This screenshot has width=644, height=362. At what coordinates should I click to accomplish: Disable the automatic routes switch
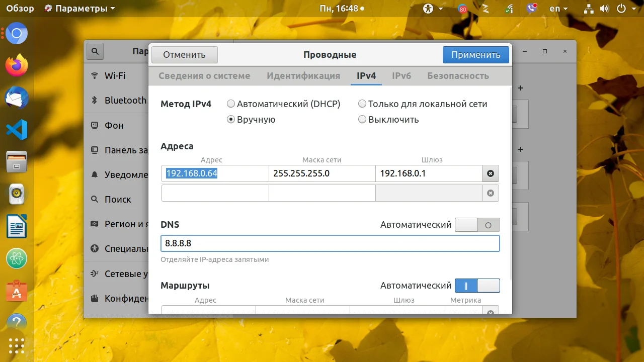tap(477, 286)
